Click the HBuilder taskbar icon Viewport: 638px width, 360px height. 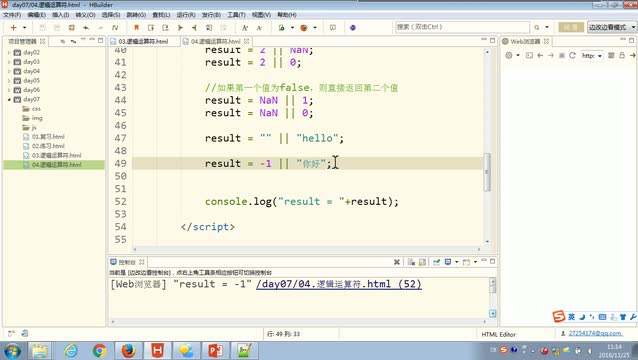(157, 350)
